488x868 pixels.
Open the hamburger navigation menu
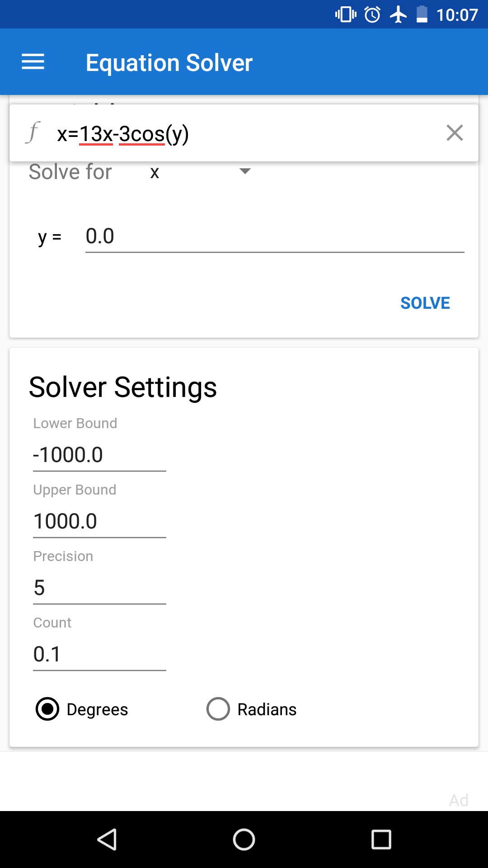(x=33, y=62)
